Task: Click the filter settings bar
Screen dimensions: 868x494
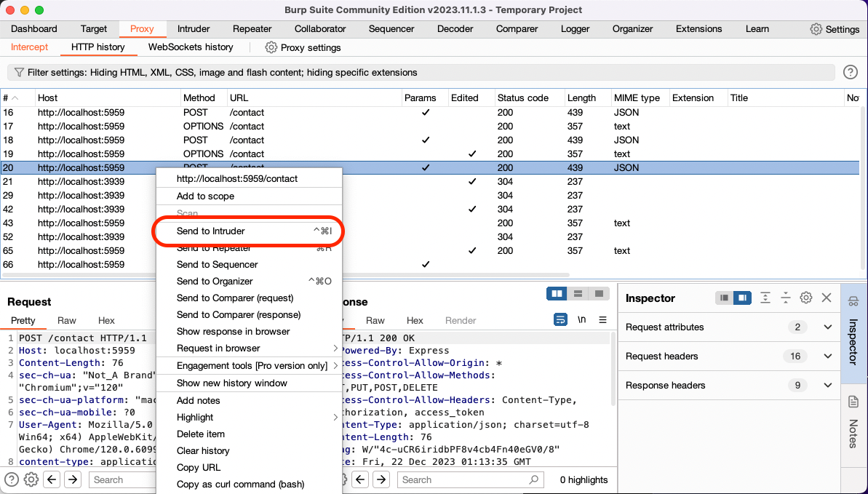Action: 421,73
